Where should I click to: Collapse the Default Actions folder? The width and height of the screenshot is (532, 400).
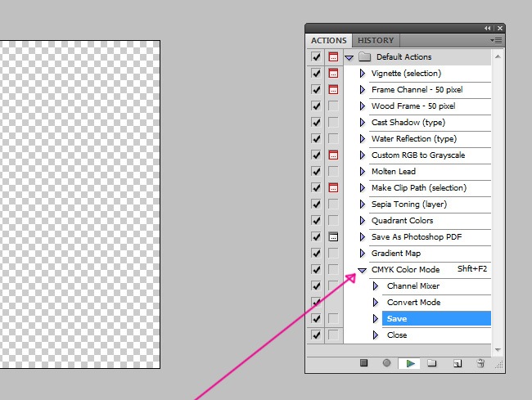349,57
